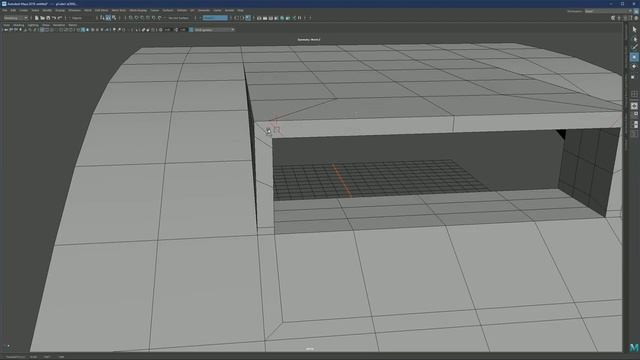Open the Deform menu

[x=182, y=10]
